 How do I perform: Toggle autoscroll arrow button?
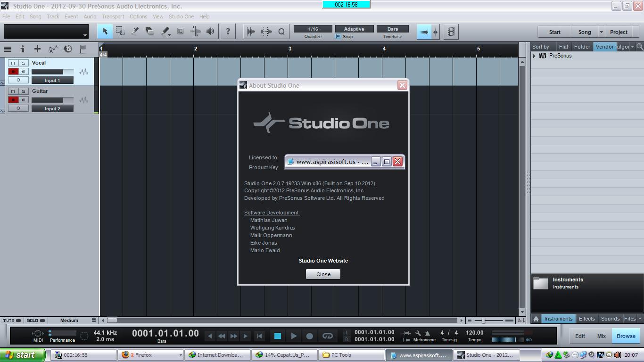pos(424,32)
